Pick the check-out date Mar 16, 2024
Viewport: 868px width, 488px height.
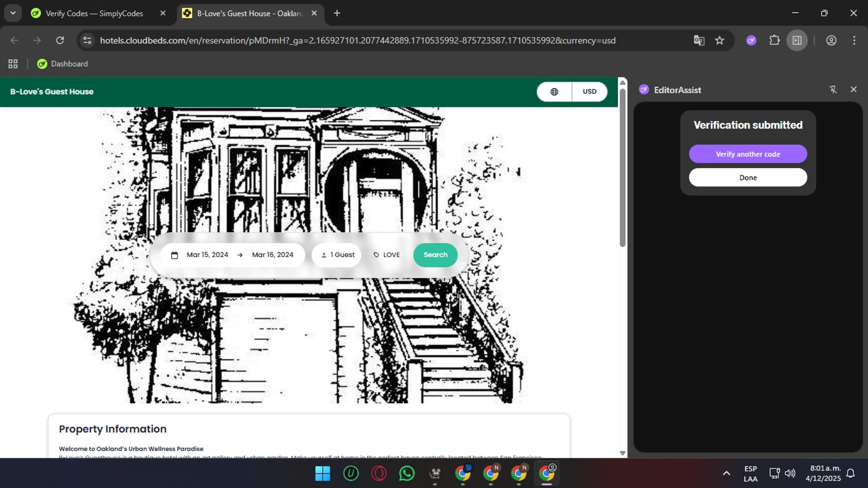click(273, 255)
